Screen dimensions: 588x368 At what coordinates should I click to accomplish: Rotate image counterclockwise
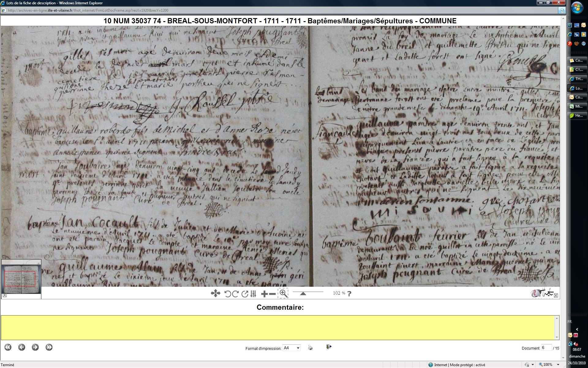click(x=228, y=294)
